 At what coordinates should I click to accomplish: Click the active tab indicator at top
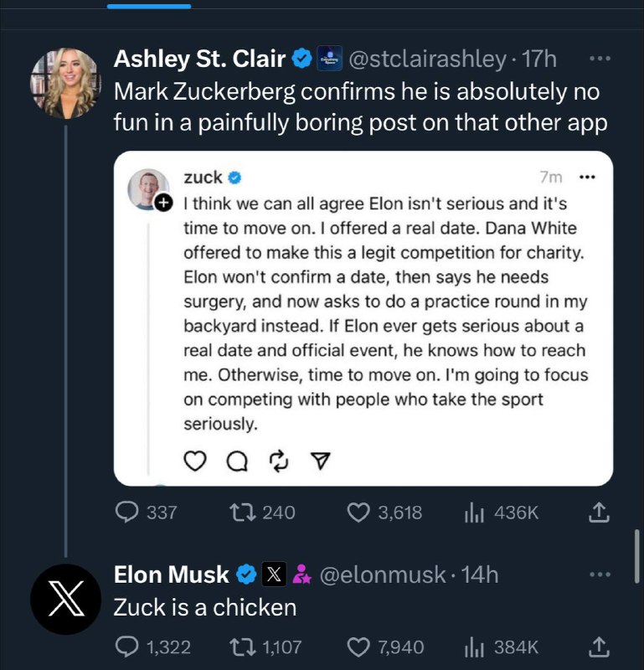[150, 6]
